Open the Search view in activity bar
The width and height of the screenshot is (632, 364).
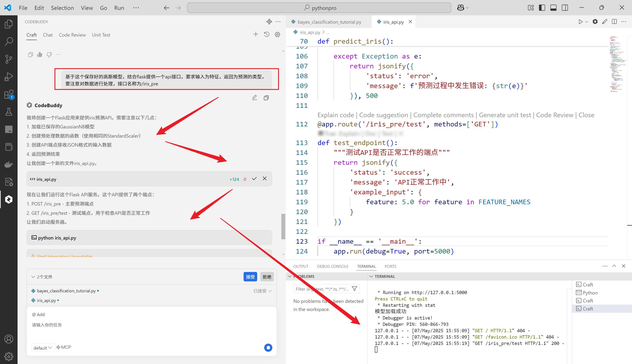(9, 41)
